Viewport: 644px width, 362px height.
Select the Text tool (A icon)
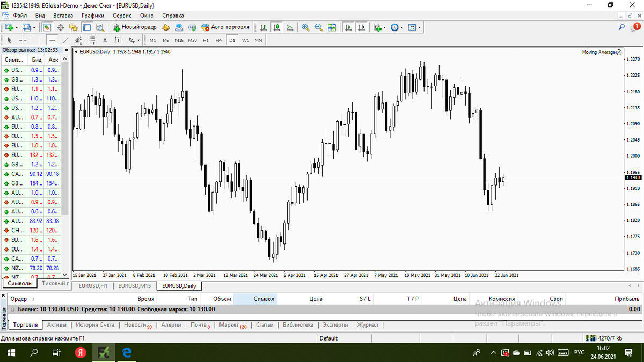tap(105, 40)
